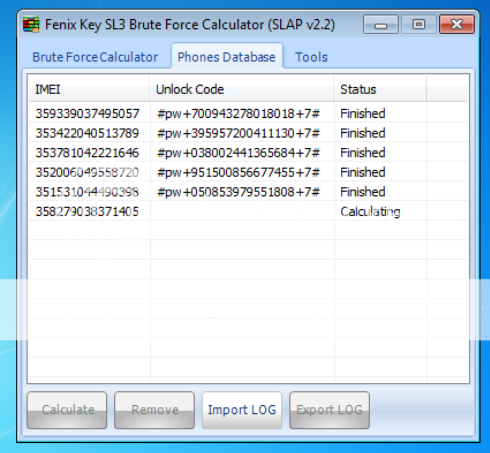Click unlock code #pw+395957200411130+7#
Viewport: 490px width, 453px height.
(x=238, y=133)
